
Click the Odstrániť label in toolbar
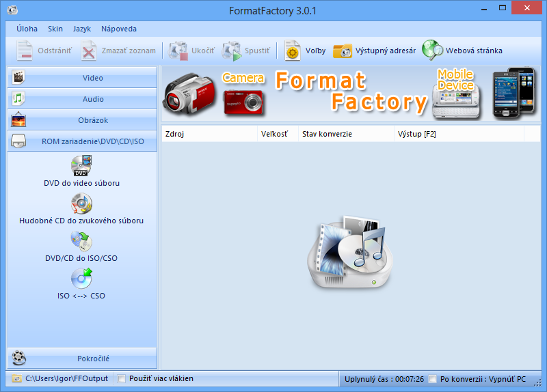[x=55, y=51]
